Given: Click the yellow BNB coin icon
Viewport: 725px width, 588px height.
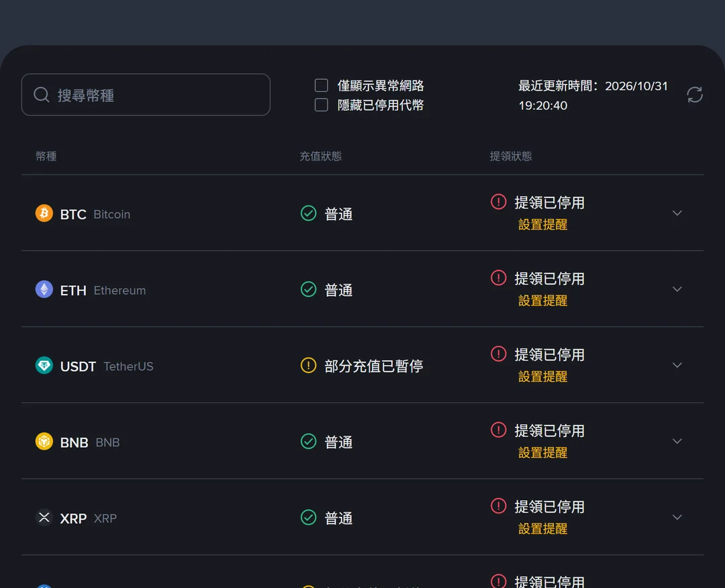Looking at the screenshot, I should tap(44, 442).
